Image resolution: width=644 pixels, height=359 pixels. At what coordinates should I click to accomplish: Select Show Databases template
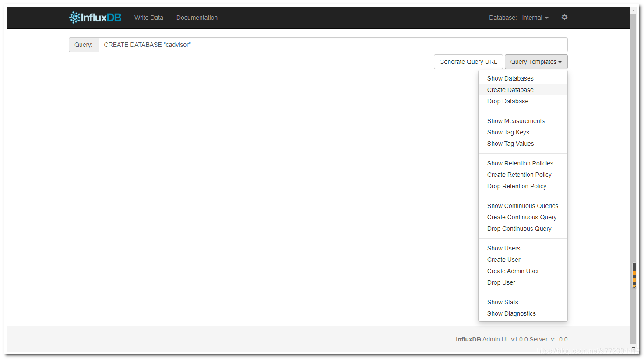(523, 78)
